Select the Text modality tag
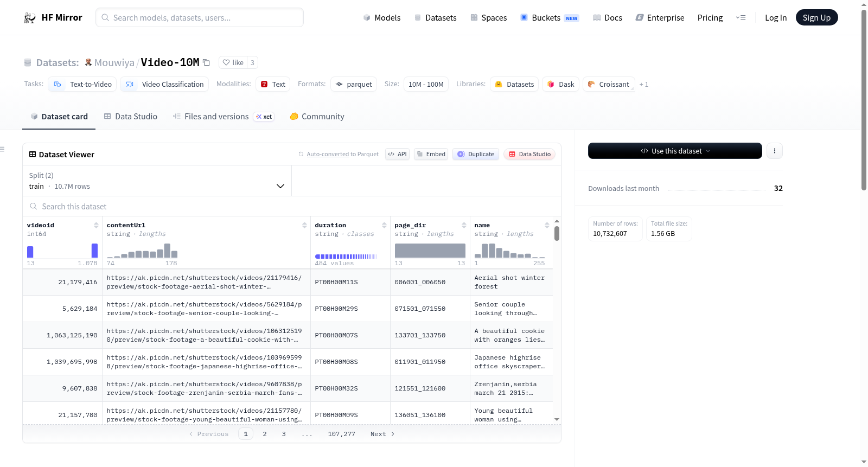 click(273, 84)
